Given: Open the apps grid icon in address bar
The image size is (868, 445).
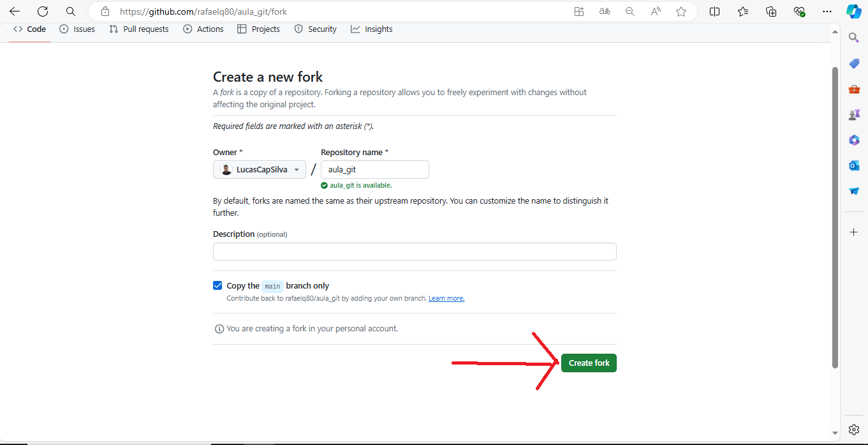Looking at the screenshot, I should pyautogui.click(x=579, y=11).
